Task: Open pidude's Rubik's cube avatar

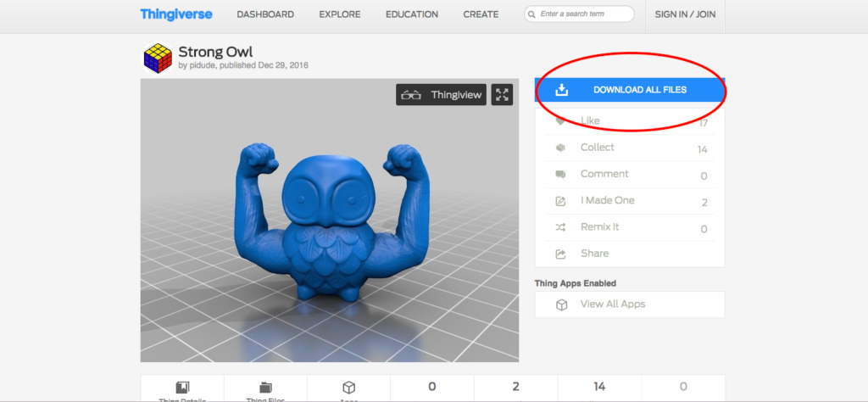Action: [x=158, y=59]
